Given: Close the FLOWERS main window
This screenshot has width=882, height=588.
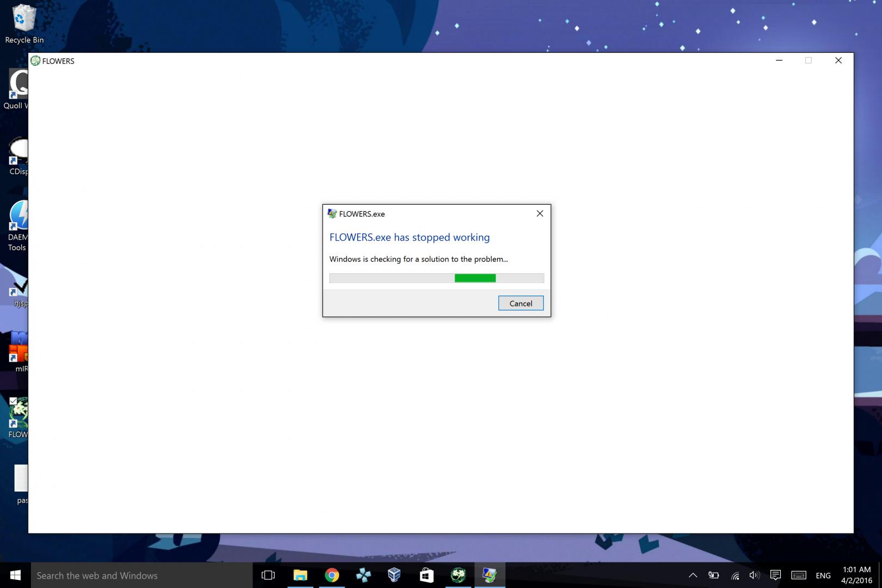Looking at the screenshot, I should pyautogui.click(x=838, y=60).
